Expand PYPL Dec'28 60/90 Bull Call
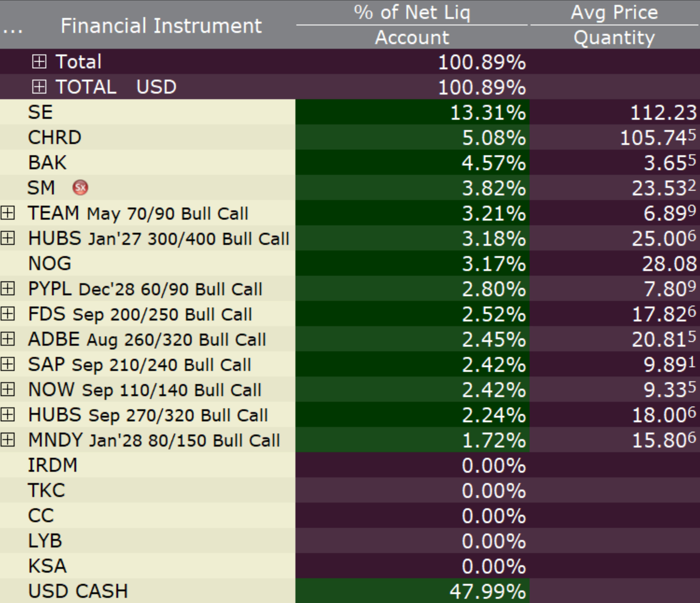The image size is (700, 603). coord(7,289)
